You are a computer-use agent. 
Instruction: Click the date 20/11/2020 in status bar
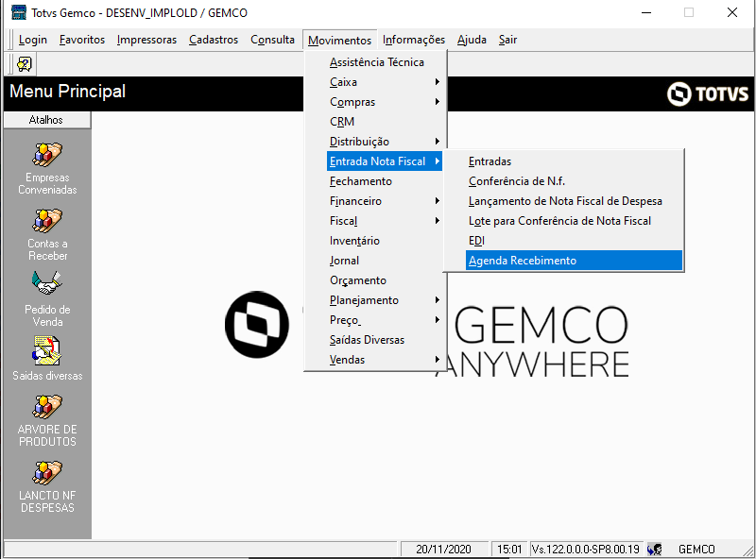tap(443, 549)
